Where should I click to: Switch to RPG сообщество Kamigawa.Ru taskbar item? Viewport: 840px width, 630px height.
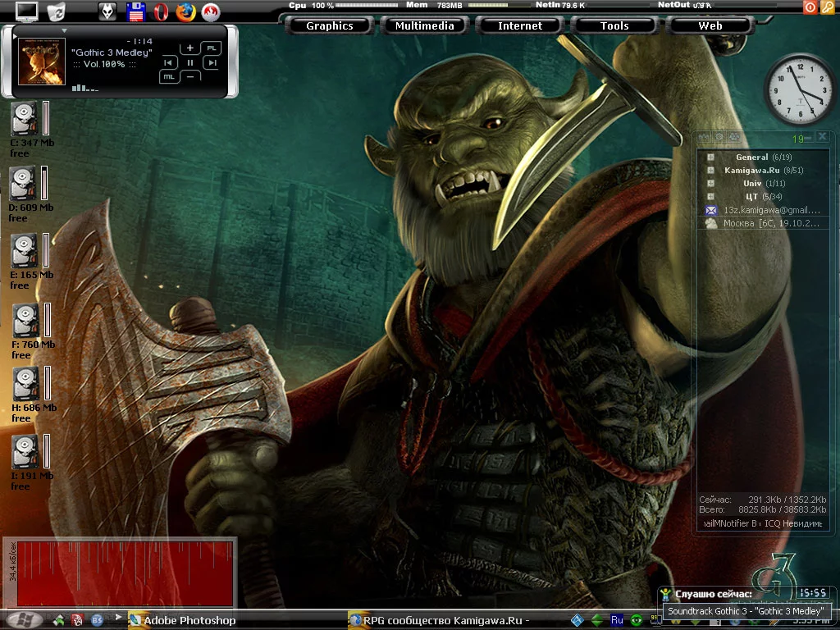(x=440, y=620)
